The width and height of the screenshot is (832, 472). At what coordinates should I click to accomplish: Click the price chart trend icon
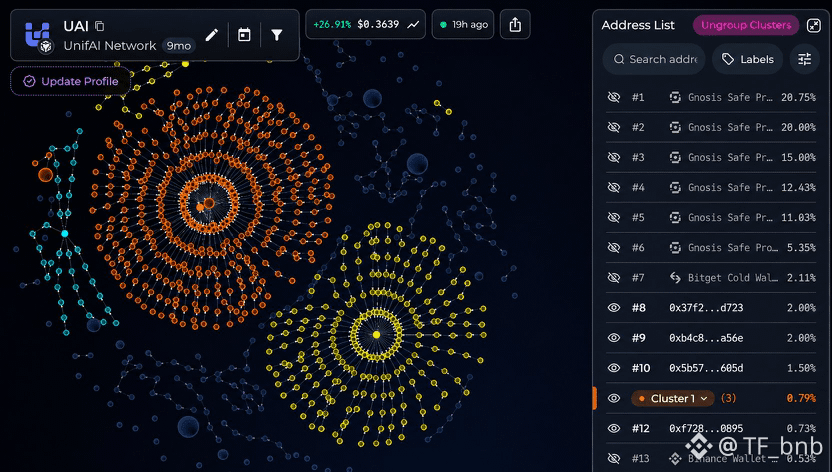412,24
